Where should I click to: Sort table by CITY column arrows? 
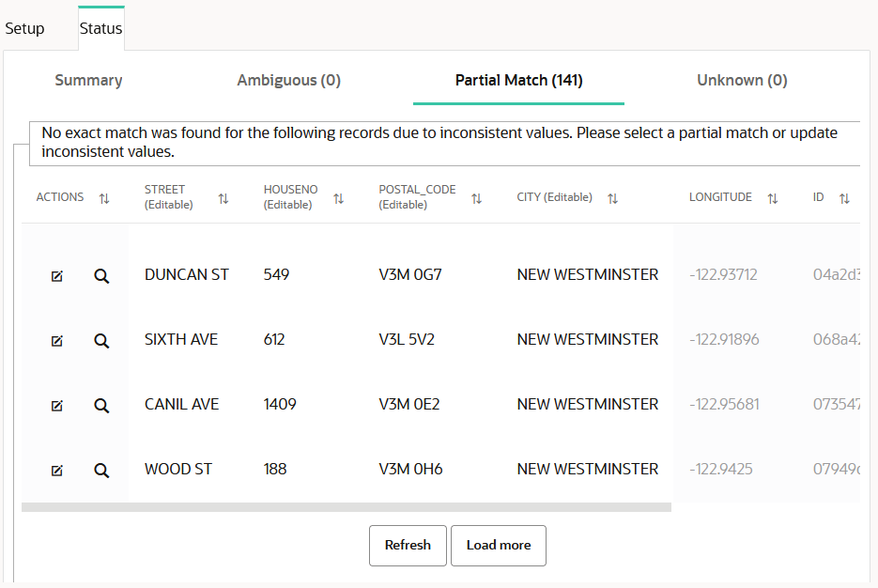pos(612,198)
